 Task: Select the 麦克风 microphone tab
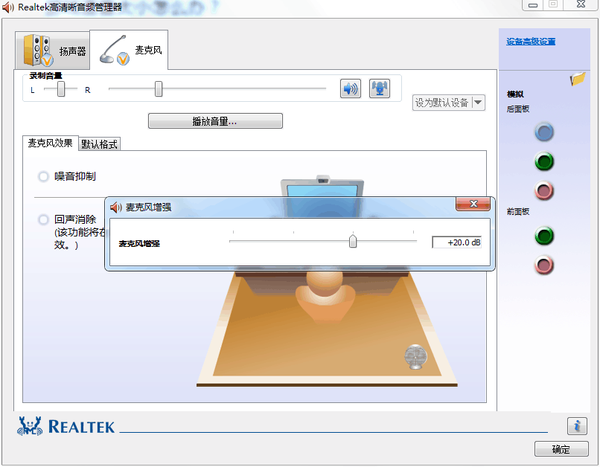pyautogui.click(x=129, y=50)
